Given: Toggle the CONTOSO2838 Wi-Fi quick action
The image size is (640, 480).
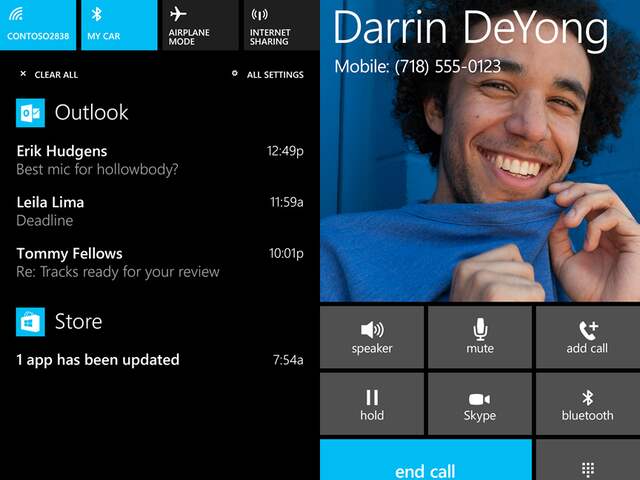Looking at the screenshot, I should tap(38, 25).
